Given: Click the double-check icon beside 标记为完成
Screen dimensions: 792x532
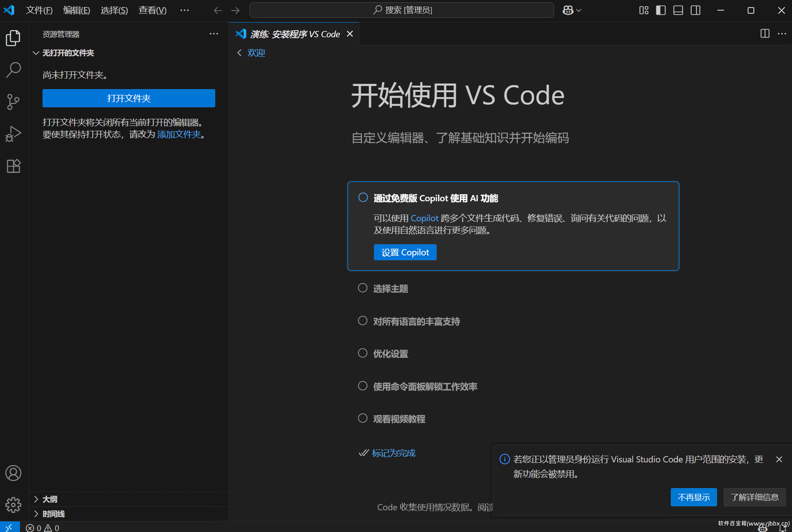Looking at the screenshot, I should tap(363, 453).
